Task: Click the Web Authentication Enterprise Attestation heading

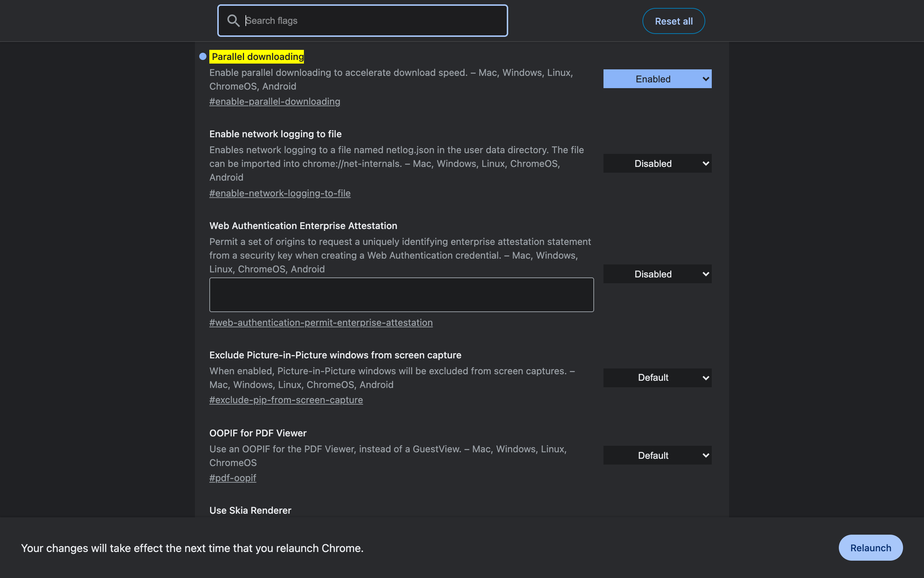Action: click(x=303, y=225)
